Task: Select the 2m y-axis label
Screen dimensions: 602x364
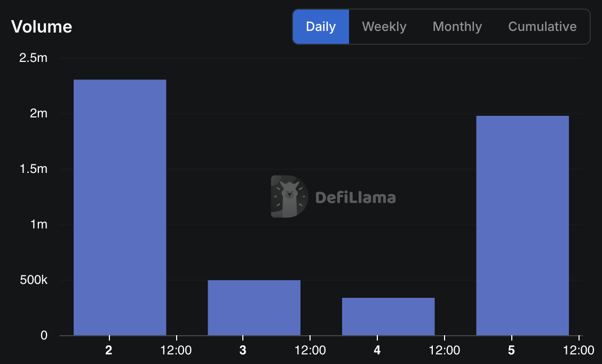Action: tap(38, 113)
